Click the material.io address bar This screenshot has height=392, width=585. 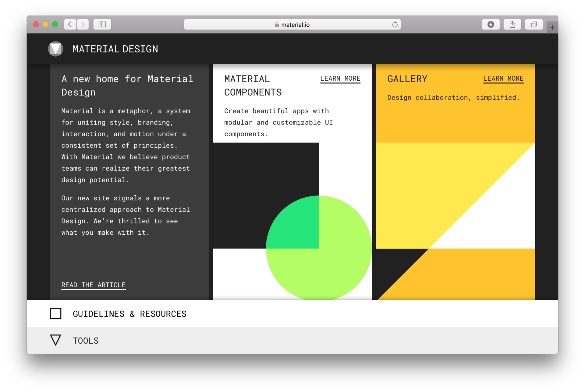pyautogui.click(x=292, y=25)
